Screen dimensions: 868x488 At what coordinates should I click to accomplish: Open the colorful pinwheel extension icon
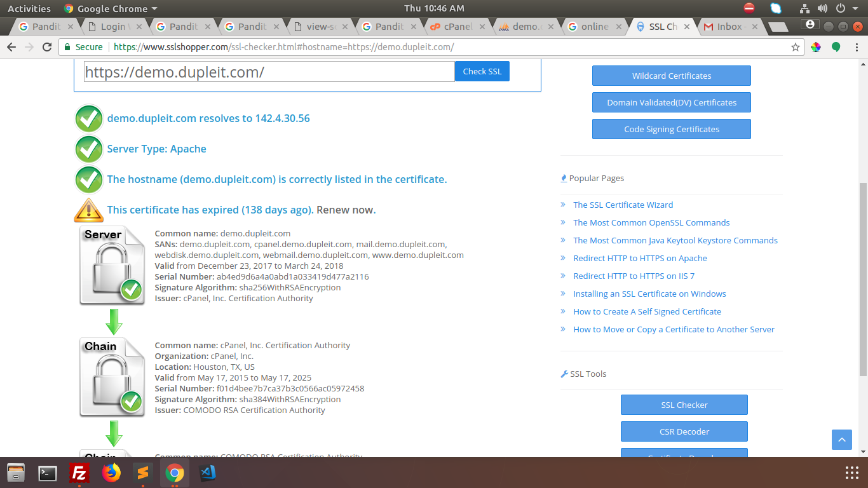click(x=816, y=47)
